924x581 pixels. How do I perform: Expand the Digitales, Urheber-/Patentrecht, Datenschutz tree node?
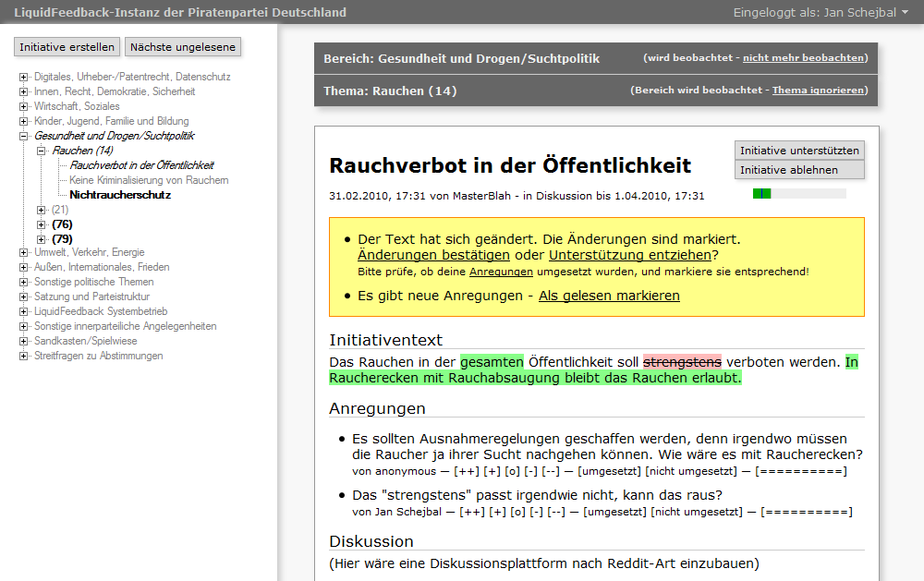(24, 77)
